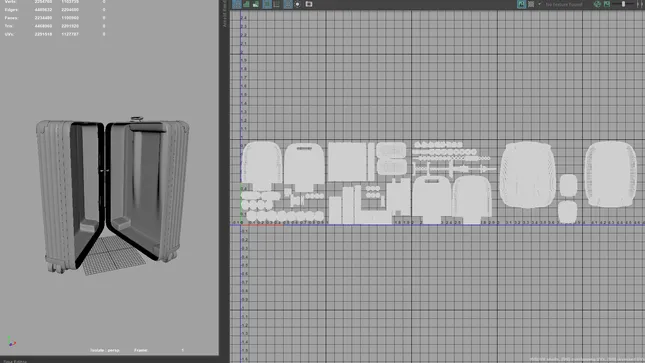This screenshot has width=645, height=363.
Task: Select the large rounded UV shell third from right
Action: point(527,175)
